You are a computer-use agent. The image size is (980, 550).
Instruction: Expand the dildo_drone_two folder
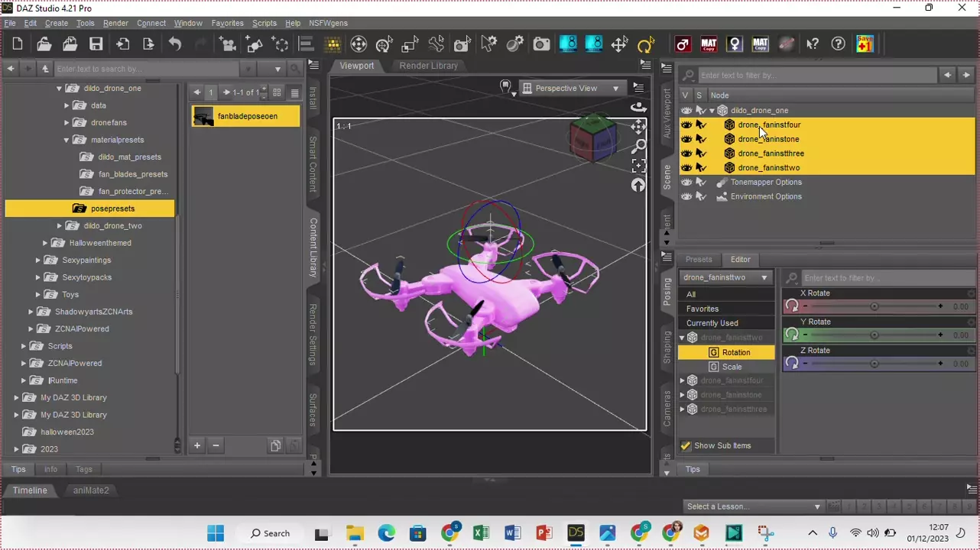tap(60, 226)
